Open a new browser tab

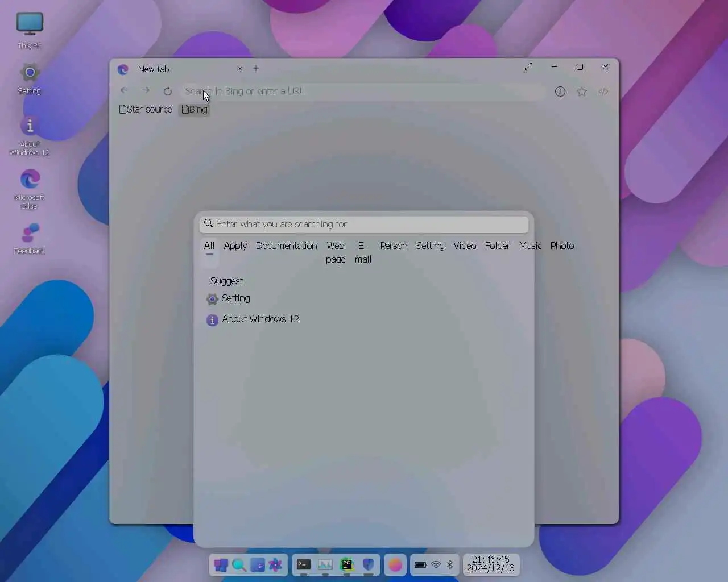tap(256, 68)
